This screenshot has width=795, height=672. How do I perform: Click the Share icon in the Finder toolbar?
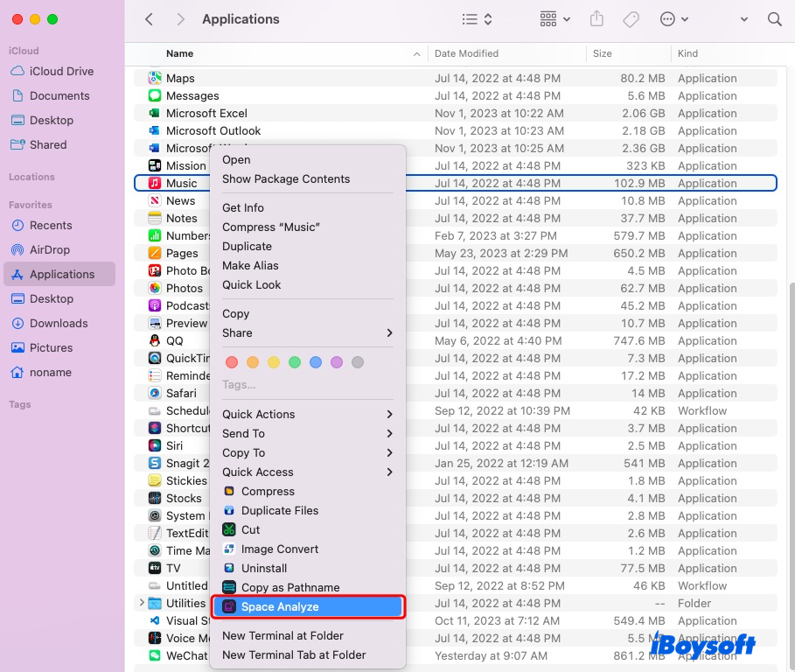click(x=596, y=18)
